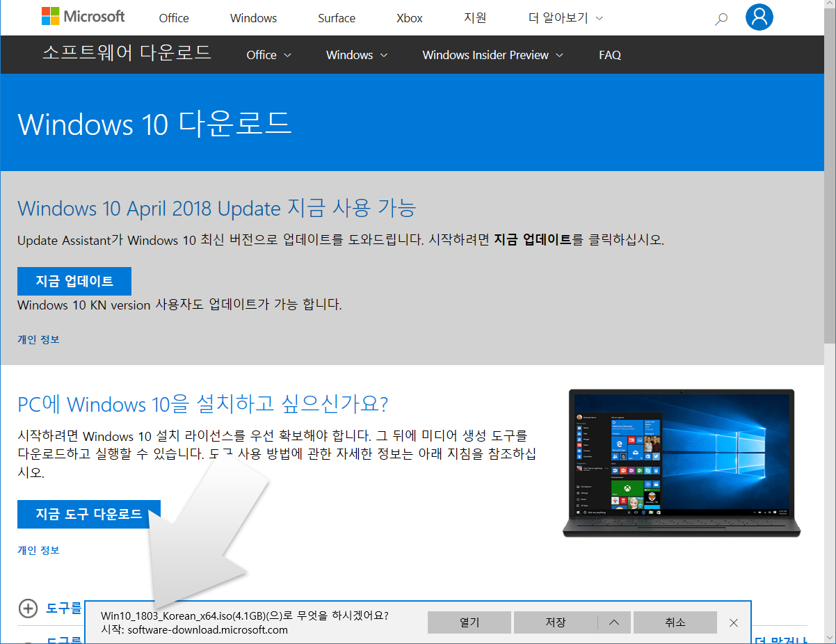Click PC에 Windows 10을 설치하고 싶으신가요 heading

coord(203,404)
